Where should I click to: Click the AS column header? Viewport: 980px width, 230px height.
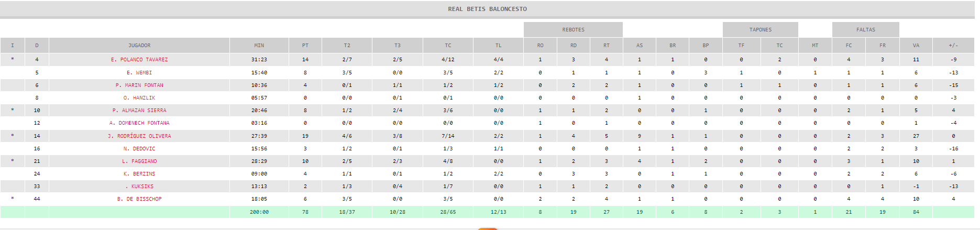[640, 46]
